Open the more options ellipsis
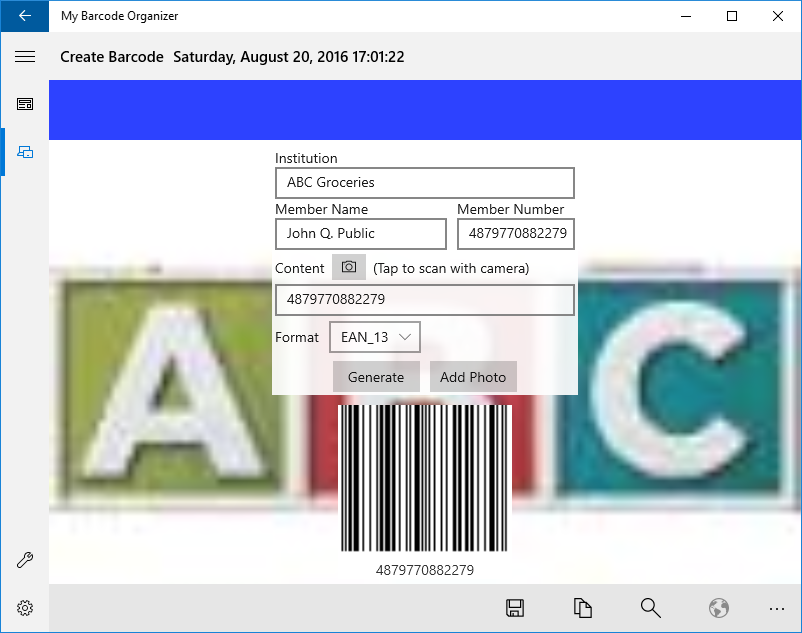The image size is (802, 633). click(x=777, y=608)
